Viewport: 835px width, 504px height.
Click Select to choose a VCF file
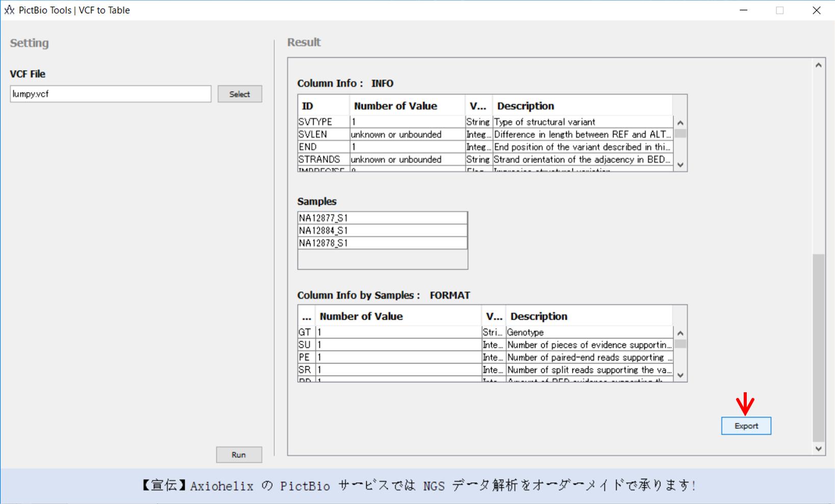coord(239,94)
